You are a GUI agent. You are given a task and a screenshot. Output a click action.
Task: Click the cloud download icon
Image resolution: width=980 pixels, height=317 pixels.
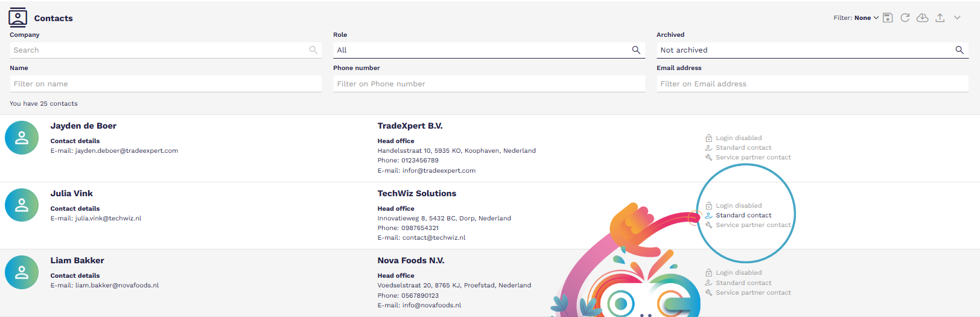tap(923, 18)
